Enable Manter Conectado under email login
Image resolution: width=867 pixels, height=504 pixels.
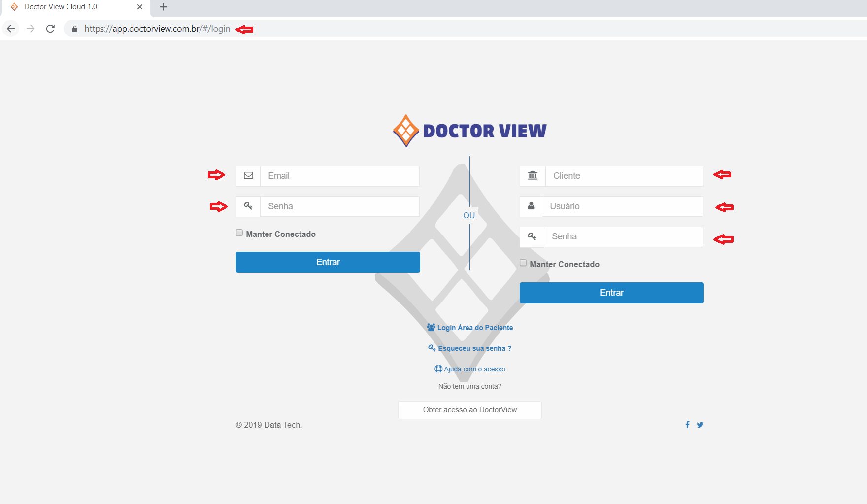tap(239, 233)
